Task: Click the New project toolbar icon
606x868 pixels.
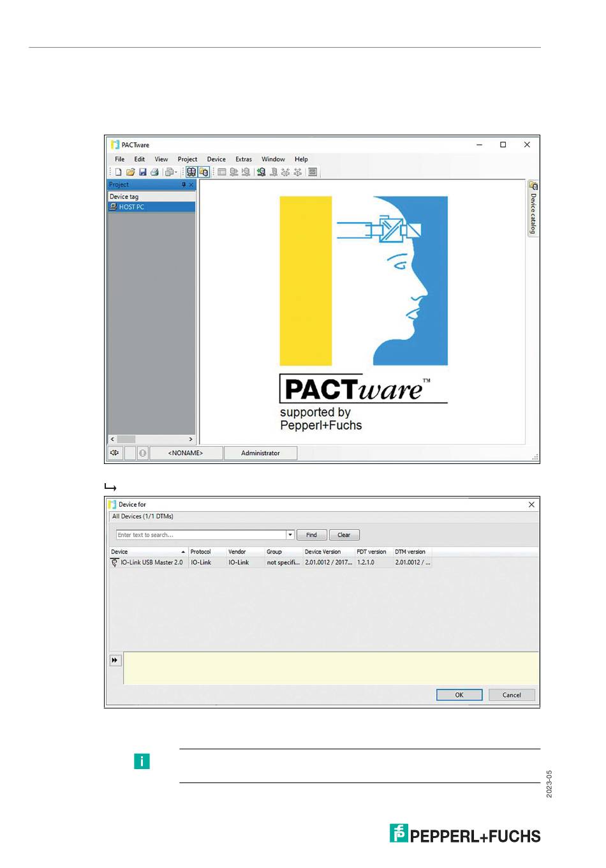Action: (118, 172)
